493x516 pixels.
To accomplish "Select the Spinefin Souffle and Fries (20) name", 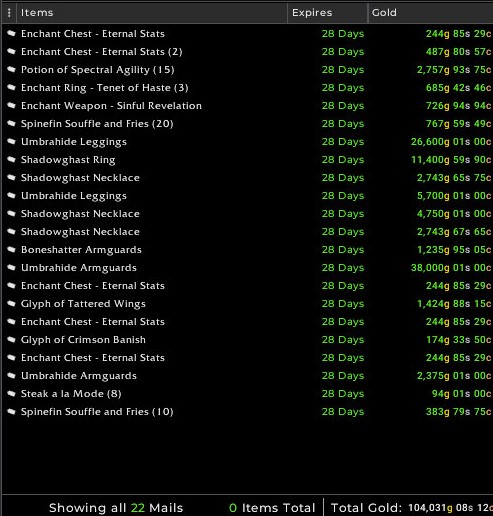I will pyautogui.click(x=97, y=124).
